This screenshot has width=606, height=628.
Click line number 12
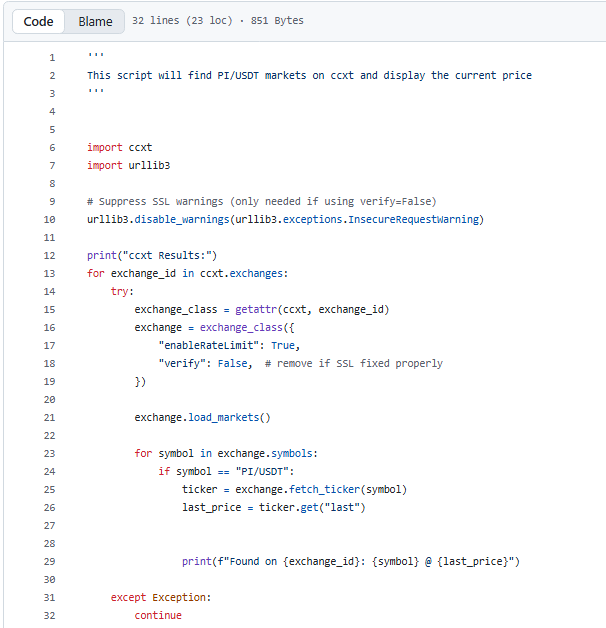pyautogui.click(x=50, y=256)
